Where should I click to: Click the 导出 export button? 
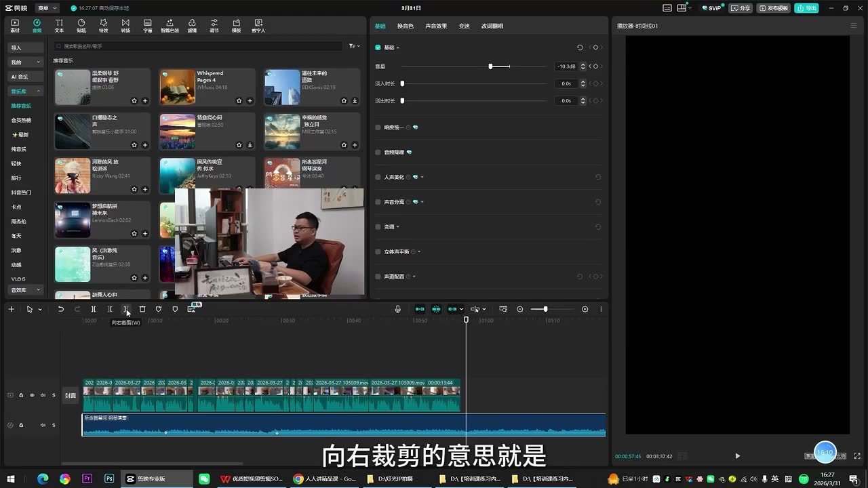(x=807, y=8)
